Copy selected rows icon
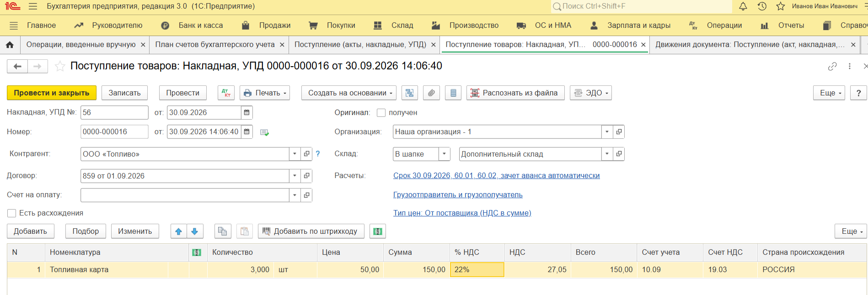The image size is (868, 295). [x=223, y=231]
